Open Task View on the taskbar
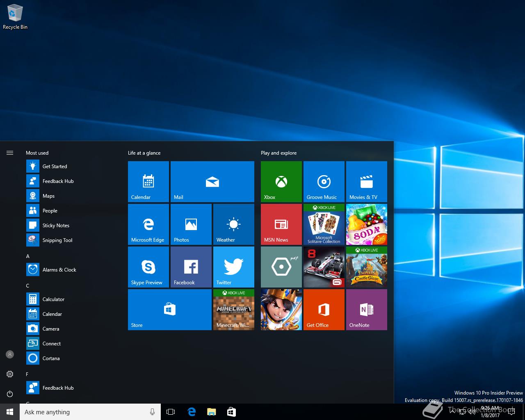The image size is (525, 420). tap(171, 412)
